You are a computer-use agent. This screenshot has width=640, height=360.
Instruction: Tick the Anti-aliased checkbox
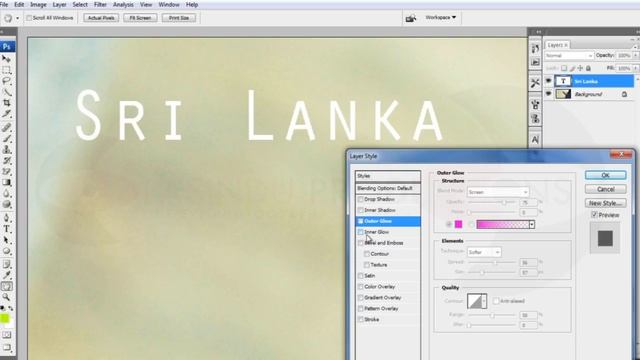pyautogui.click(x=496, y=301)
